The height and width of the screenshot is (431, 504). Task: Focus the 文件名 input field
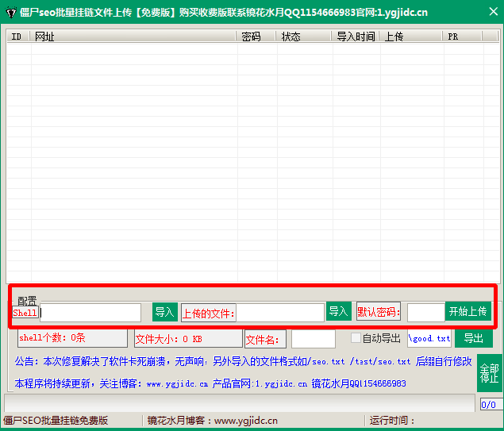pos(314,339)
